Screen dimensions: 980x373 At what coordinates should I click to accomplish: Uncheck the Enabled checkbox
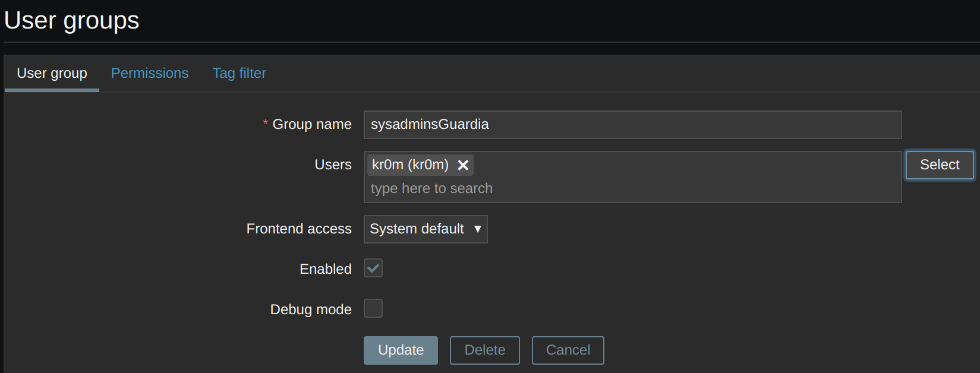(x=373, y=268)
